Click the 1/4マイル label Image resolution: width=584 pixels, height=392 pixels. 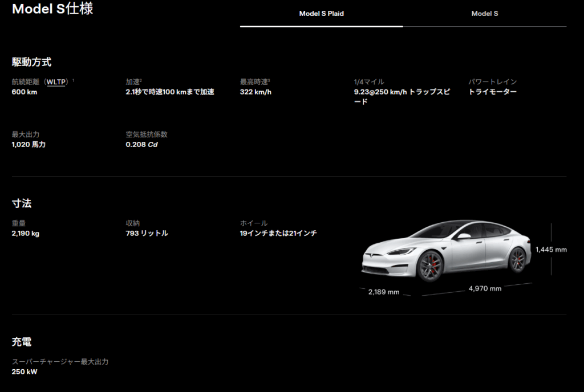tap(369, 82)
